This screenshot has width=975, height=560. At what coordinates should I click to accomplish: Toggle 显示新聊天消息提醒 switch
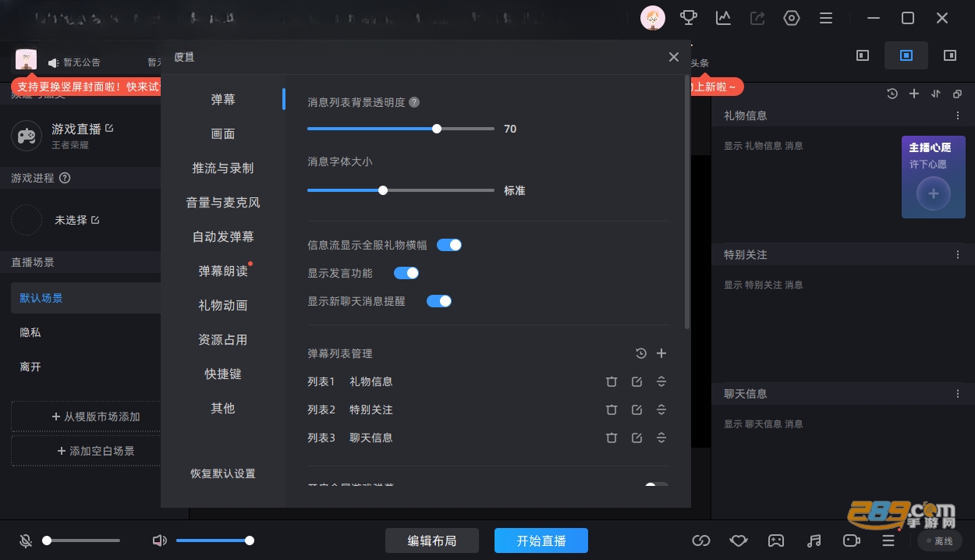coord(439,301)
